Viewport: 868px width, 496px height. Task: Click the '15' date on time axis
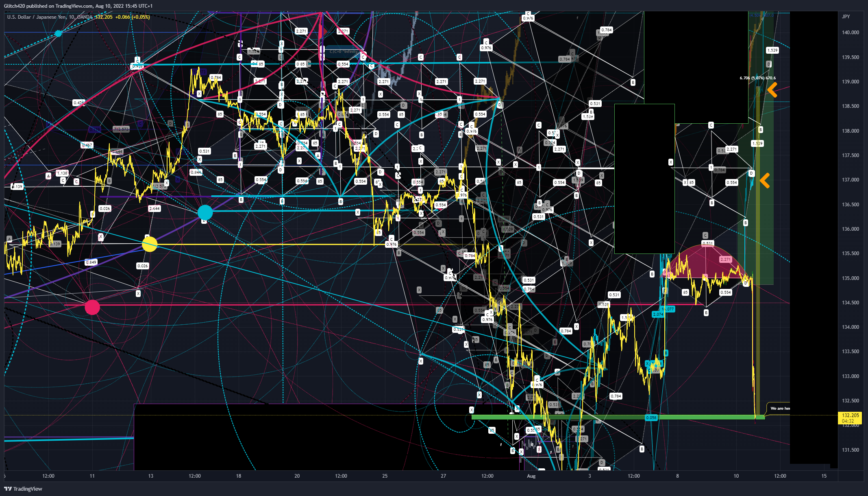[824, 476]
